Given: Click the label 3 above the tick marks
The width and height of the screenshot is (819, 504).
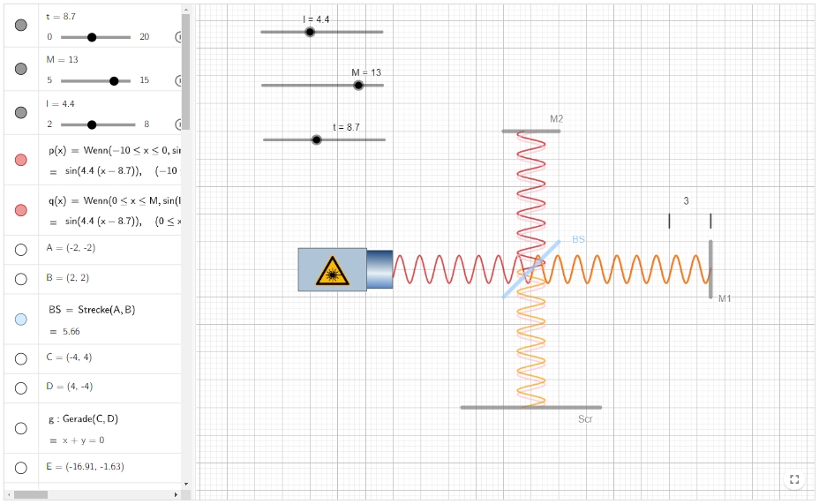Looking at the screenshot, I should pos(687,201).
